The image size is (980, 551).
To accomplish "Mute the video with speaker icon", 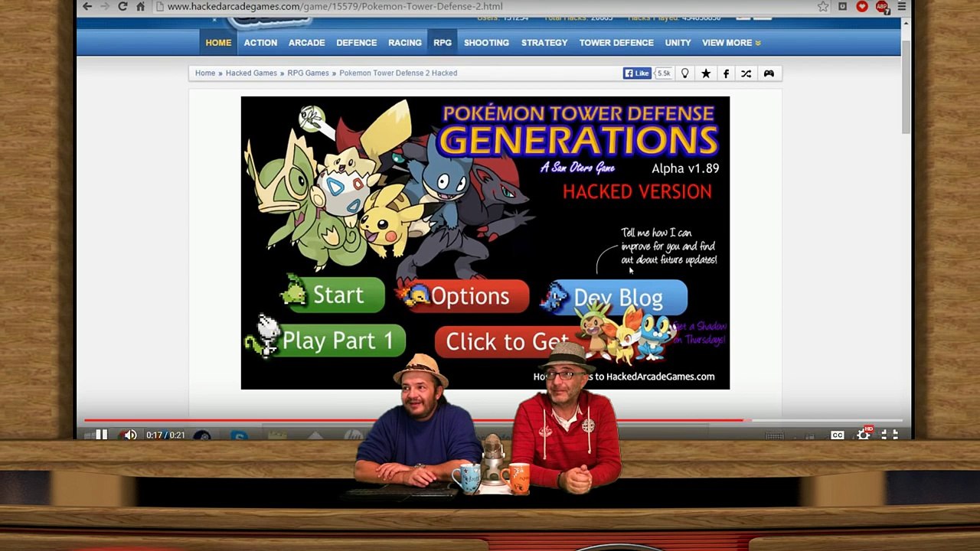I will [x=130, y=435].
